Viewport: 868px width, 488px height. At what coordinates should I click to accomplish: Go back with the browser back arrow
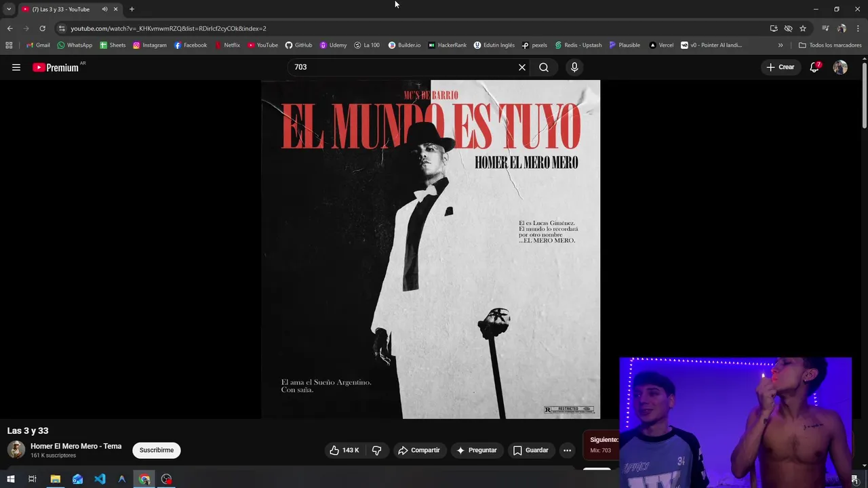[9, 28]
